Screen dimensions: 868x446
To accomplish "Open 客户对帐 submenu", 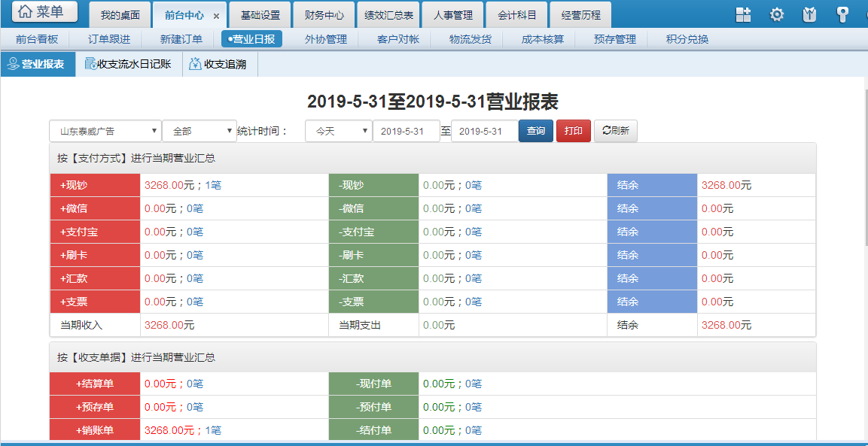I will [x=398, y=39].
